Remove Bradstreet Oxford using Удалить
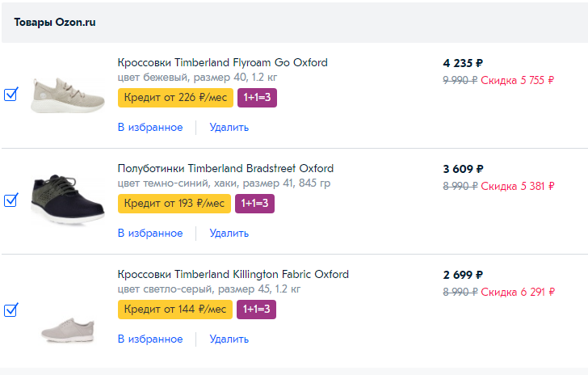This screenshot has height=375, width=588. point(229,233)
